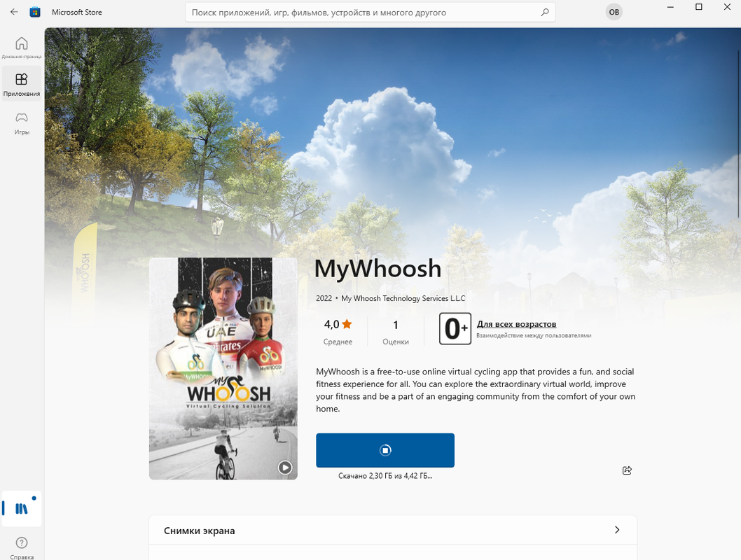
Task: Open the MyWhoosh cover art thumbnail
Action: [x=223, y=368]
